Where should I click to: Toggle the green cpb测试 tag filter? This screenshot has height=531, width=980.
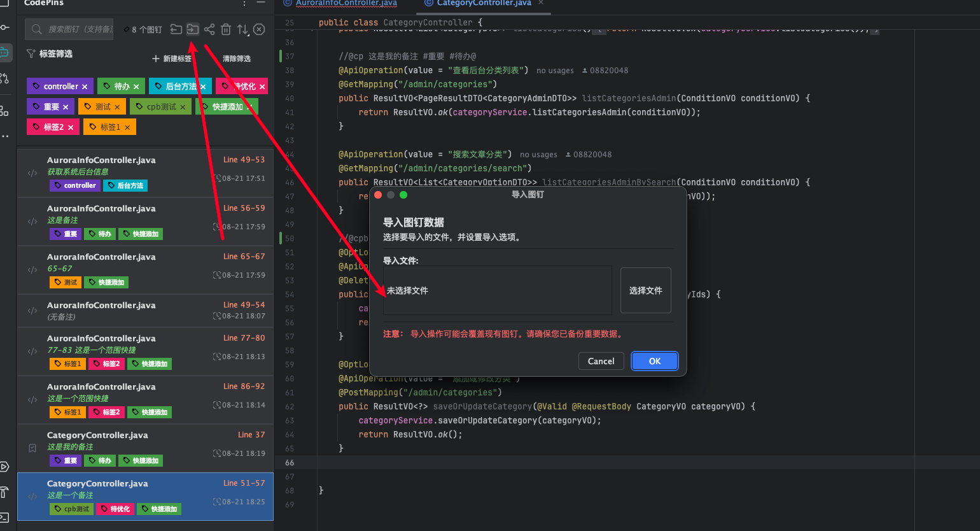[160, 107]
